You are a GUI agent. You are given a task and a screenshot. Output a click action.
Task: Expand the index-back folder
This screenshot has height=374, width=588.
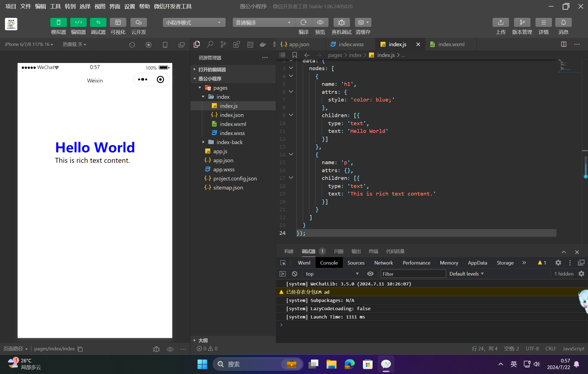click(x=229, y=142)
